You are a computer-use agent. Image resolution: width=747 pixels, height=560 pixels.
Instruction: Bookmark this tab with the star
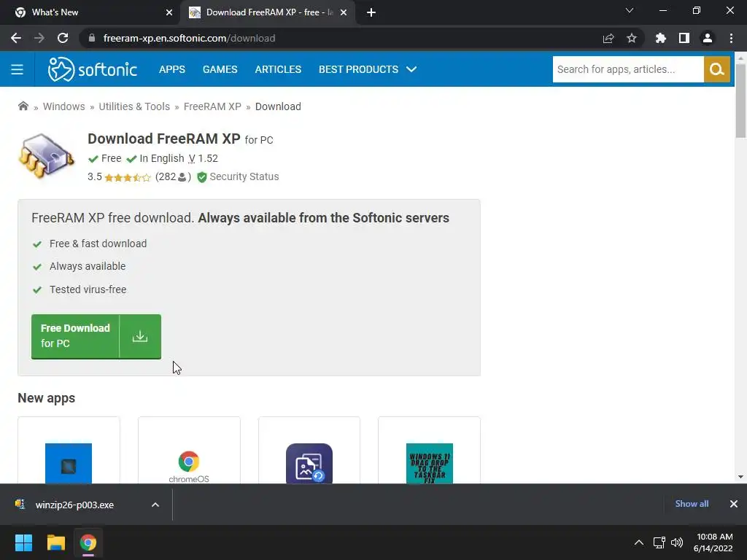(632, 38)
